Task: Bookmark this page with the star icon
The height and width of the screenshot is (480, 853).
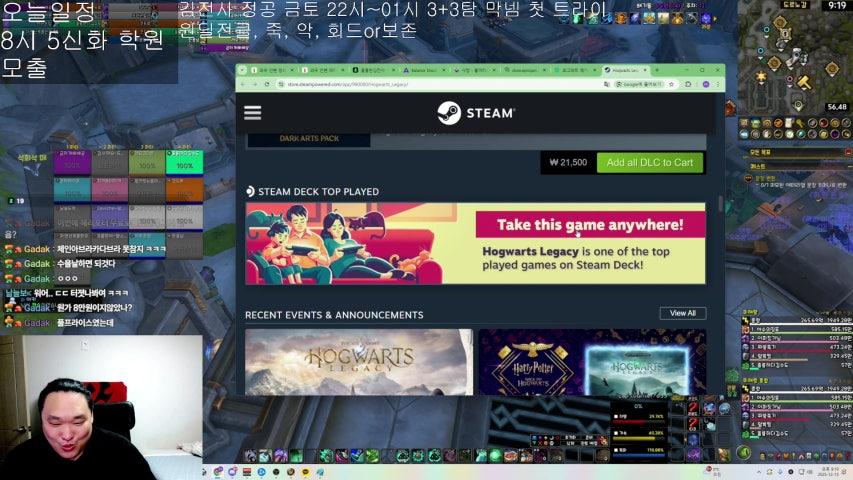Action: tap(672, 84)
